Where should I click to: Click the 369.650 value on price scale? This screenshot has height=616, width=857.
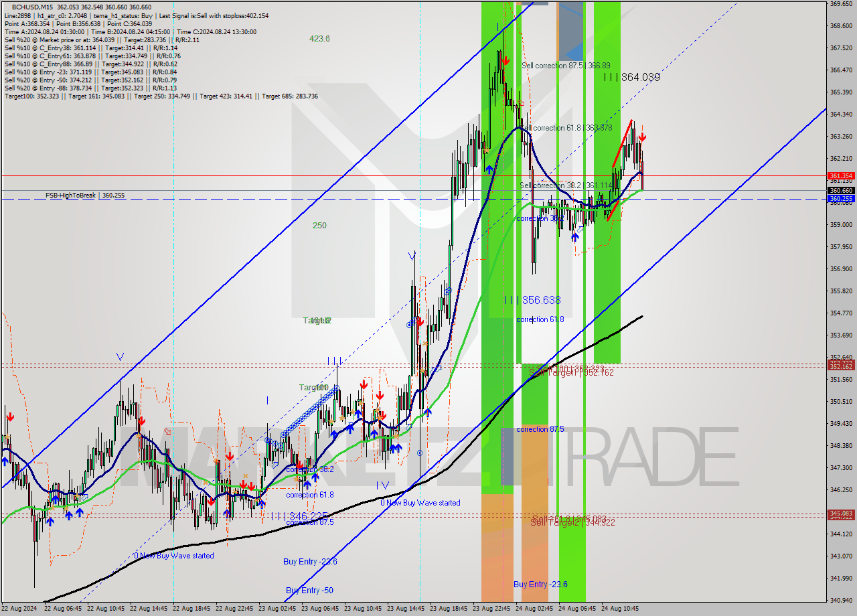tap(841, 4)
